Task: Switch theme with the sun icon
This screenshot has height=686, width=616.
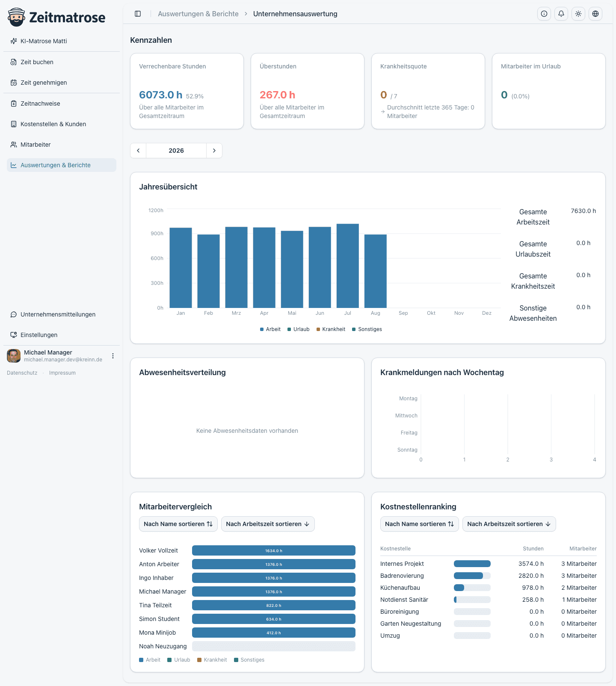Action: pyautogui.click(x=578, y=14)
